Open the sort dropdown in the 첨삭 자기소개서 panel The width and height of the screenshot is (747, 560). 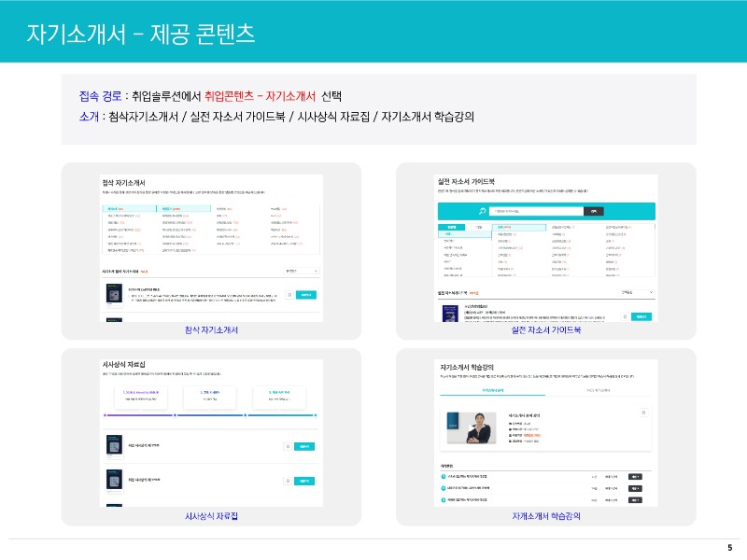tap(303, 272)
